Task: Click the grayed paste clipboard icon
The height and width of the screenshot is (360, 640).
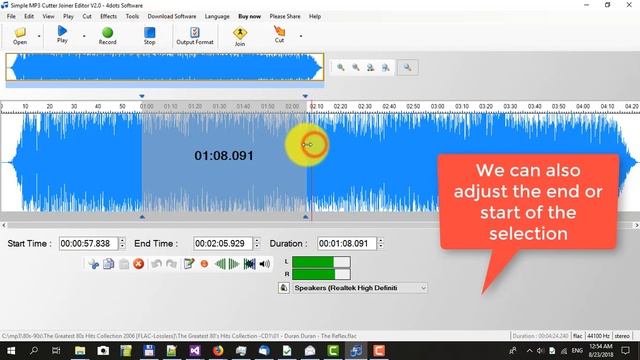Action: (124, 264)
